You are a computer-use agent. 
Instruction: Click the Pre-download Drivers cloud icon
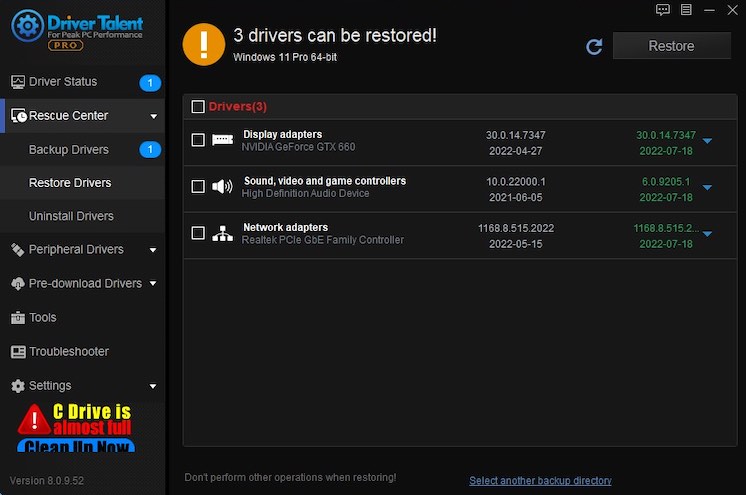click(x=18, y=284)
